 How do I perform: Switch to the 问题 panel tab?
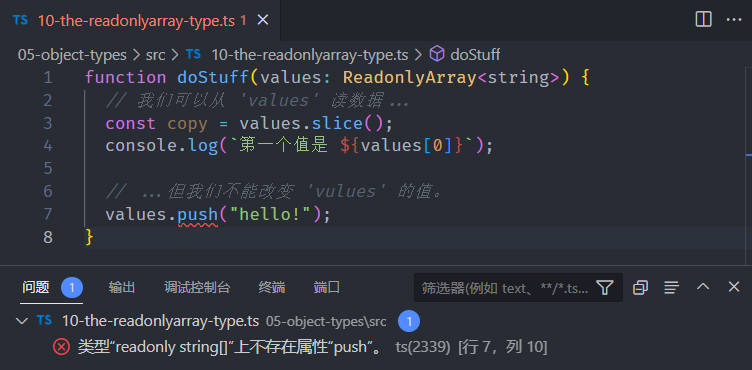coord(36,287)
